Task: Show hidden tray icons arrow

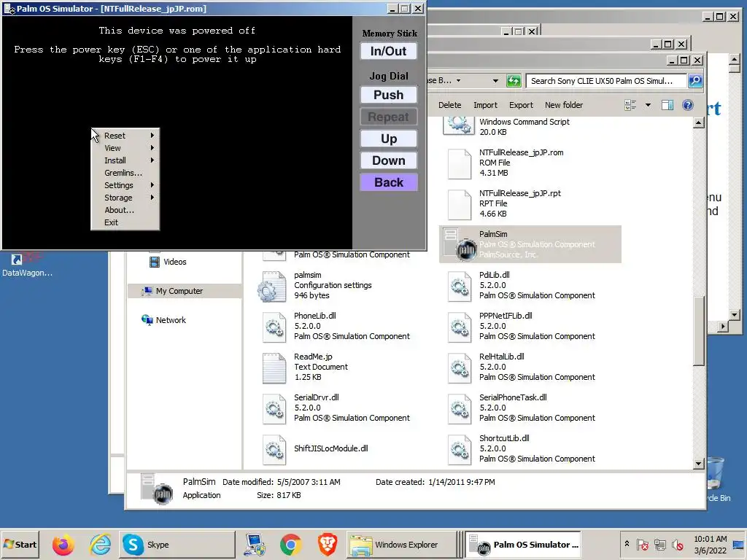Action: pos(627,544)
